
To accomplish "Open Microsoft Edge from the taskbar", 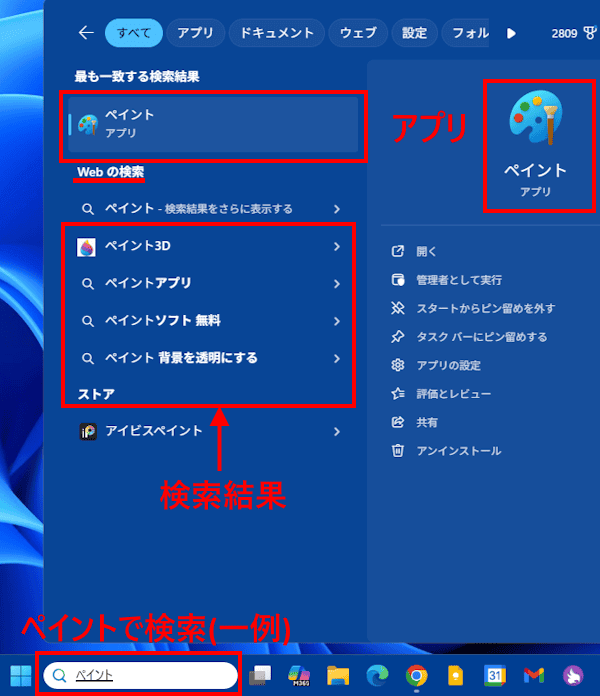I will [x=378, y=675].
